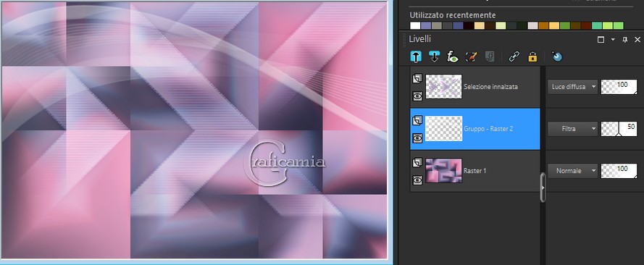644x265 pixels.
Task: Click the move layer down icon
Action: 434,56
